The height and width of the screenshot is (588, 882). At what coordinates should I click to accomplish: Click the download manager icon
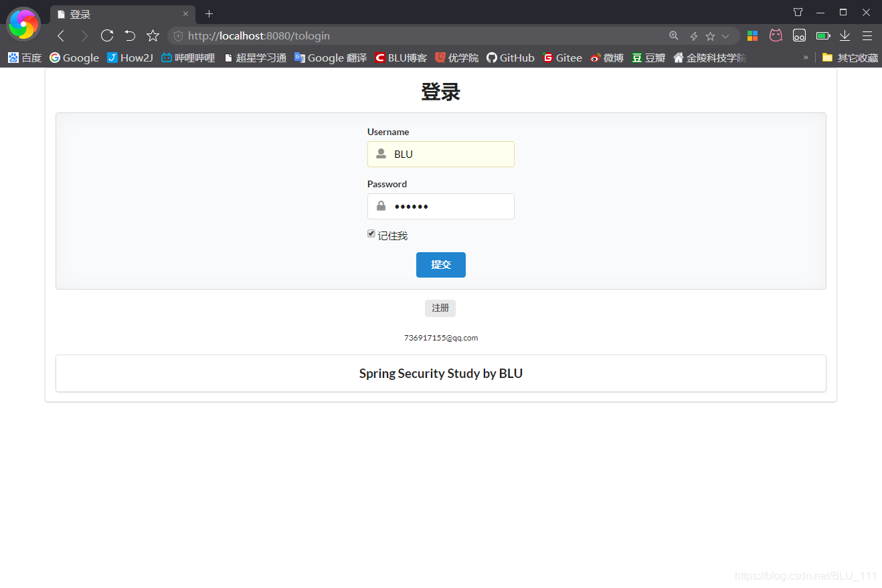pos(845,35)
